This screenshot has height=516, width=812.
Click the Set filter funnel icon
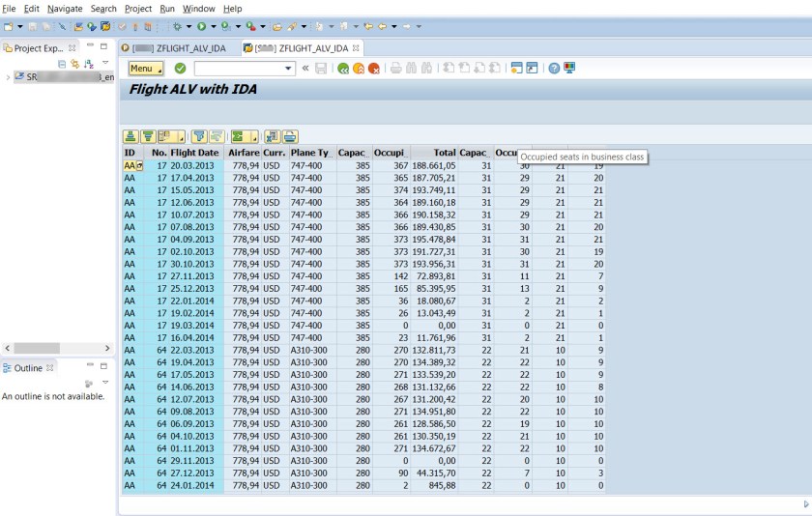point(199,137)
